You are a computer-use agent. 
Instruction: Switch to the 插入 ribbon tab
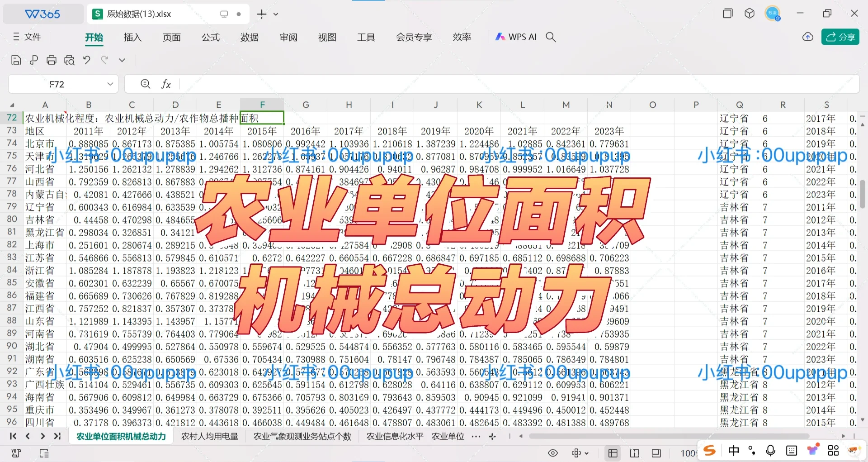(x=132, y=37)
